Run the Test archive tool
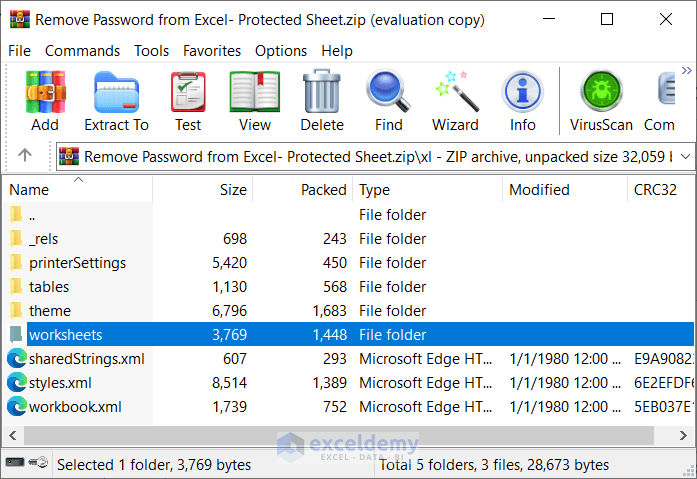The height and width of the screenshot is (479, 697). point(188,101)
